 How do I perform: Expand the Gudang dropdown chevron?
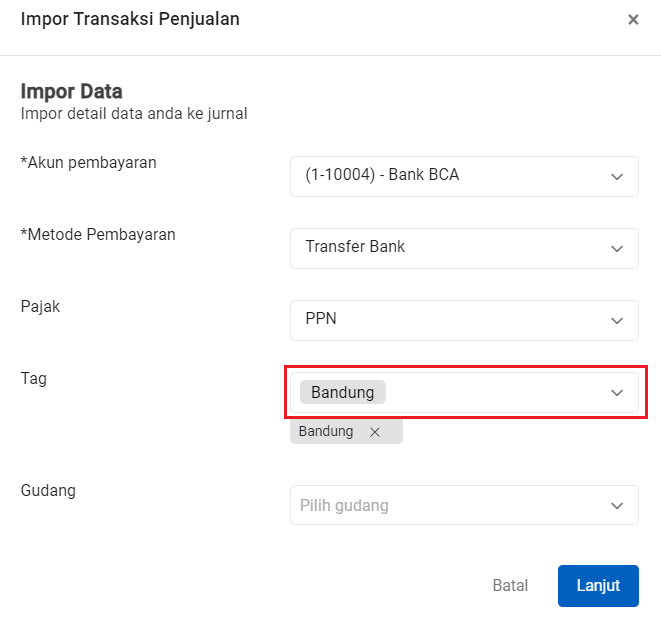616,506
